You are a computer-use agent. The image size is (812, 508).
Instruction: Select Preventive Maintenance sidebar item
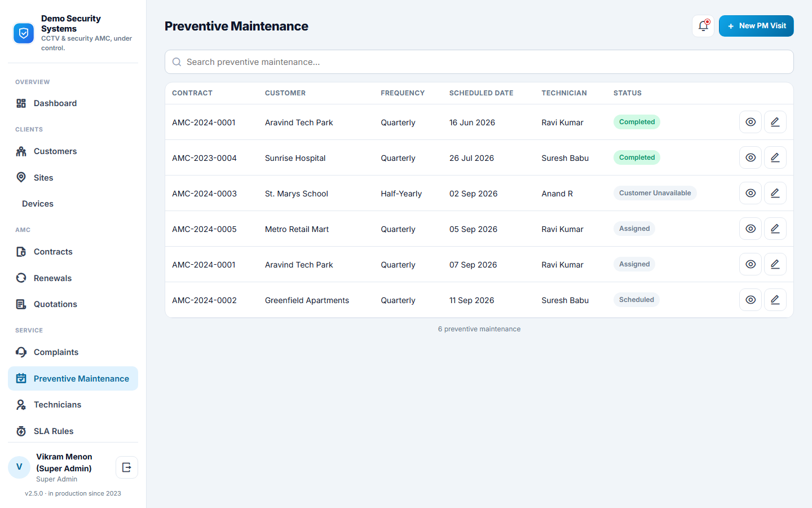point(73,379)
